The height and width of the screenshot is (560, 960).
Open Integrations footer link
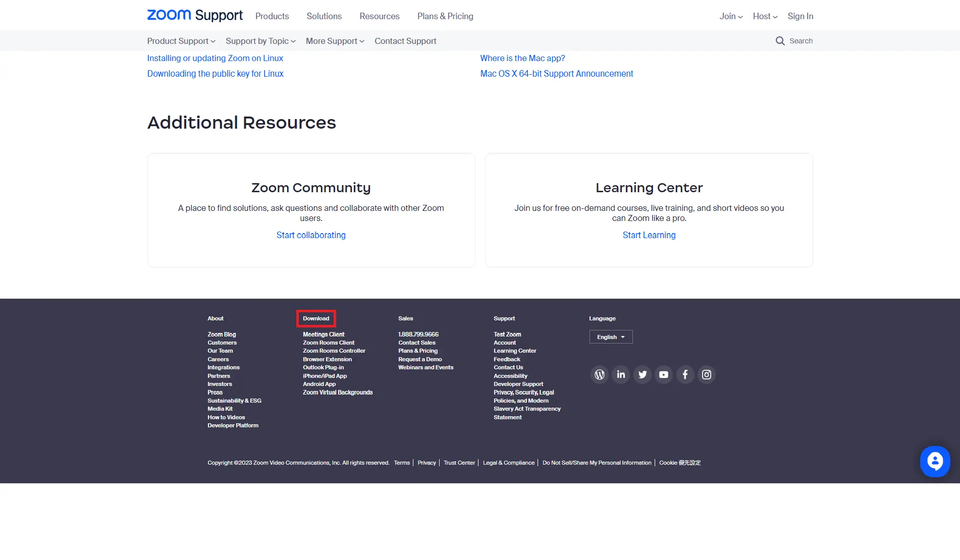(x=224, y=367)
